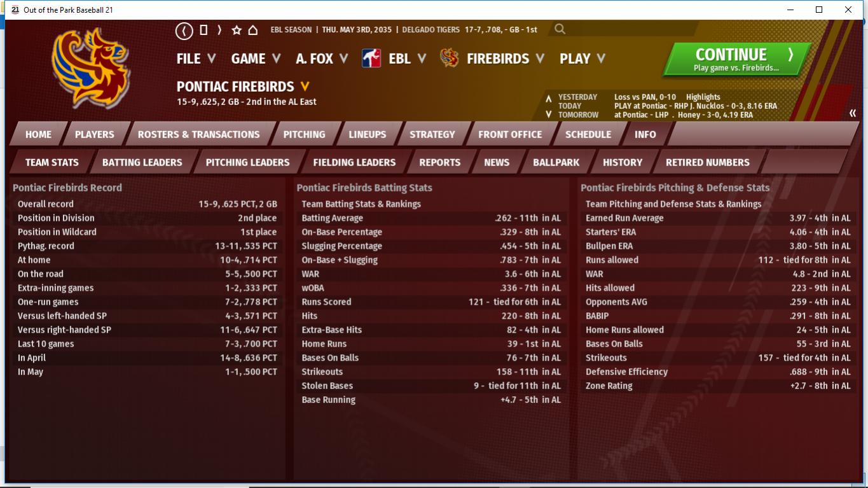
Task: Expand the A. FOX manager menu
Action: pos(322,59)
